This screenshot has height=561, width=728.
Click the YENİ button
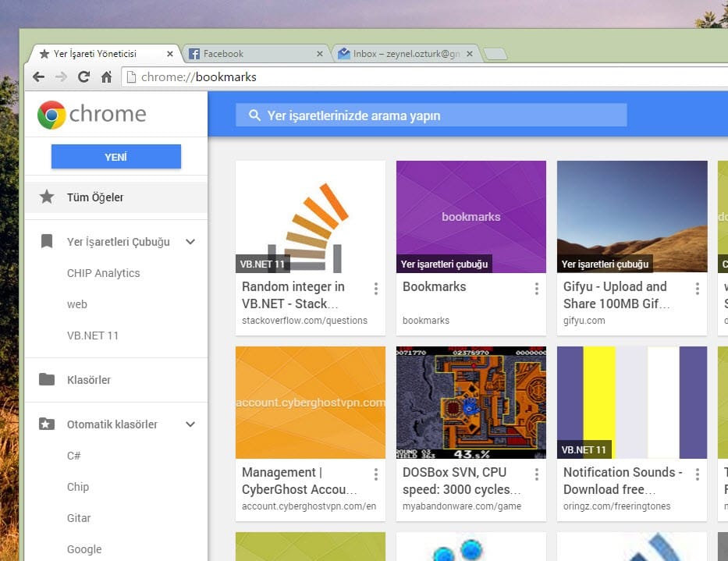pos(116,157)
